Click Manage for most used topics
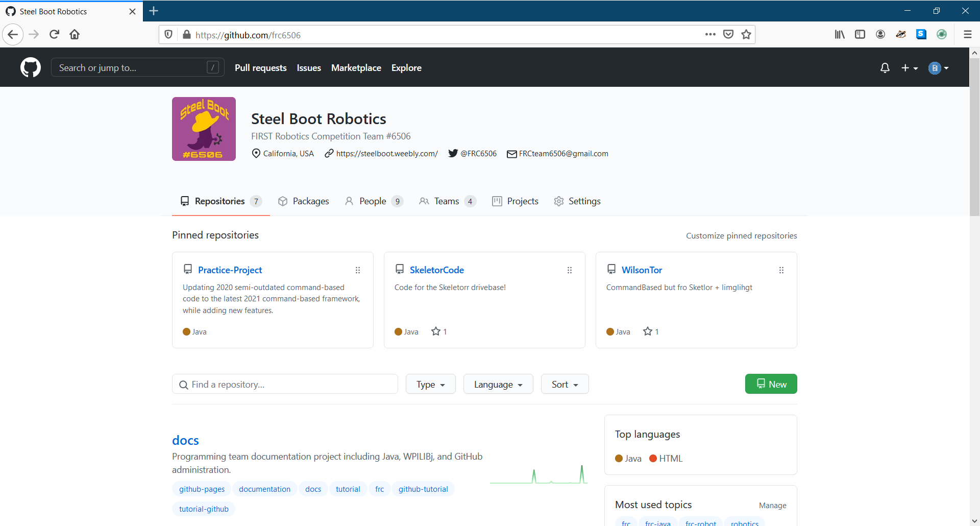Image resolution: width=980 pixels, height=526 pixels. 772,505
